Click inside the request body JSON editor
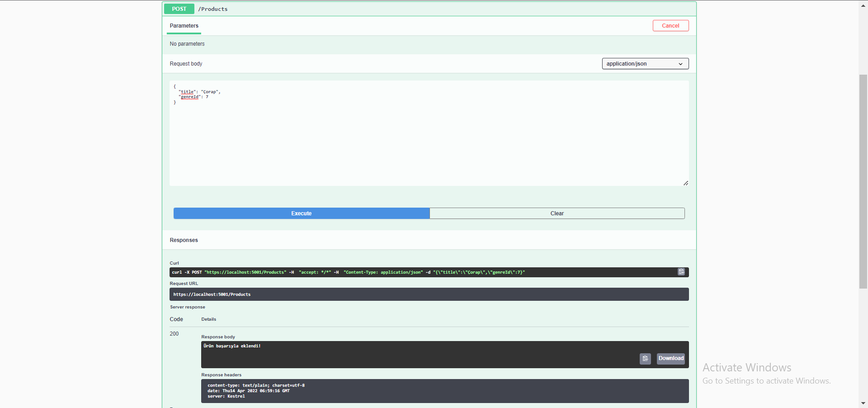The image size is (868, 408). point(429,133)
